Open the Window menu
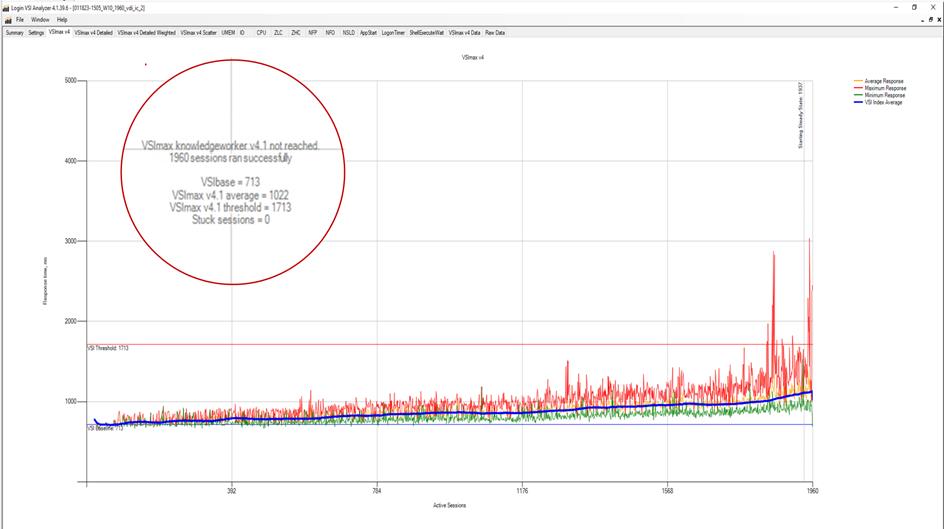 click(39, 19)
